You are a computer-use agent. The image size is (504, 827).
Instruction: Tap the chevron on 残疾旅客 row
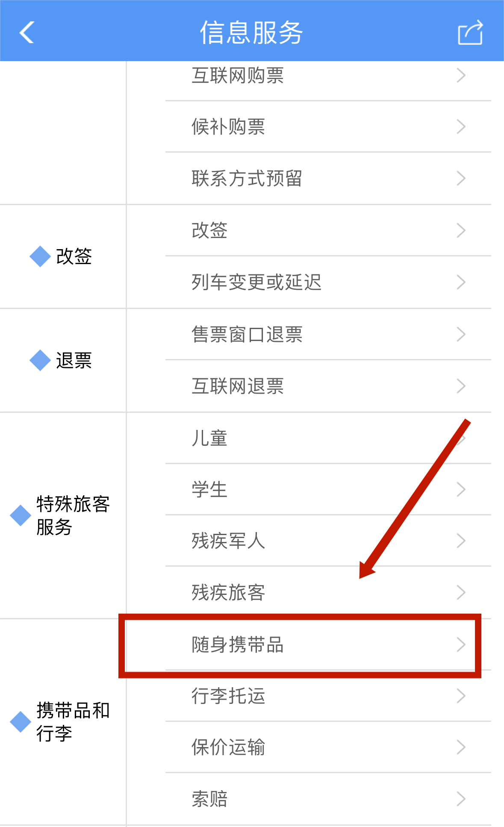pos(461,592)
